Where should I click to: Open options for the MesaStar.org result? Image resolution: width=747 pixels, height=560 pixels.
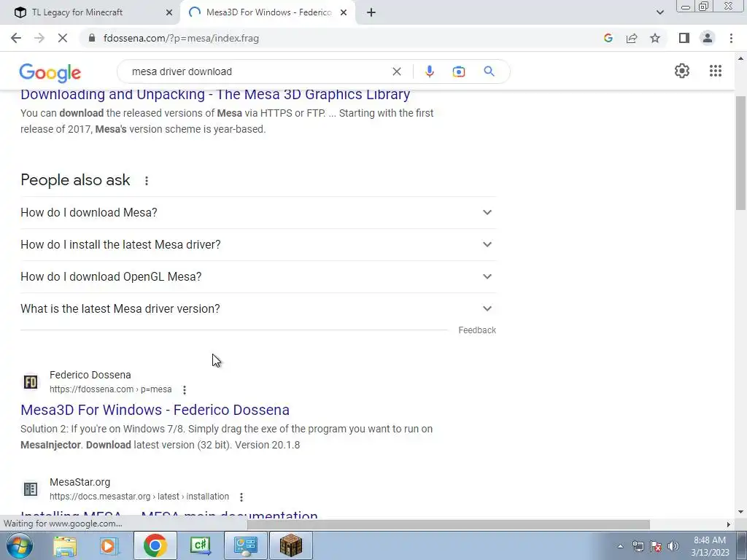click(241, 497)
